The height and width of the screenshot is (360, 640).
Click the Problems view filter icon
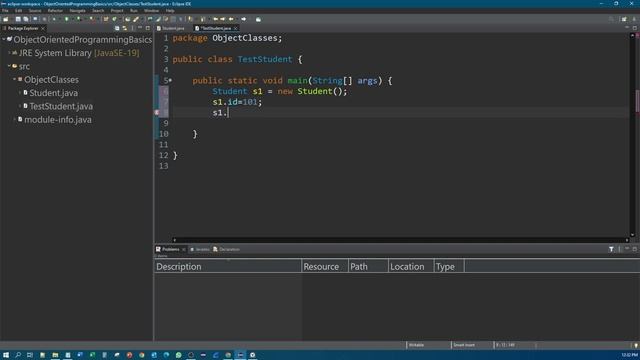point(611,249)
